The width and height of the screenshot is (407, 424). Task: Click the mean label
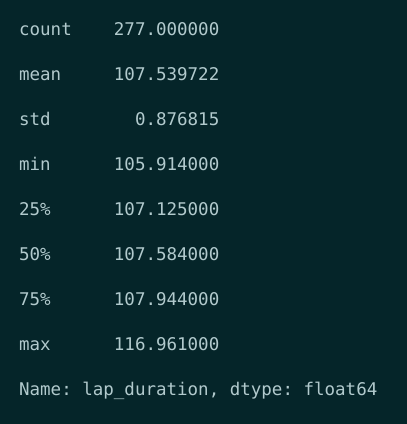pyautogui.click(x=40, y=74)
